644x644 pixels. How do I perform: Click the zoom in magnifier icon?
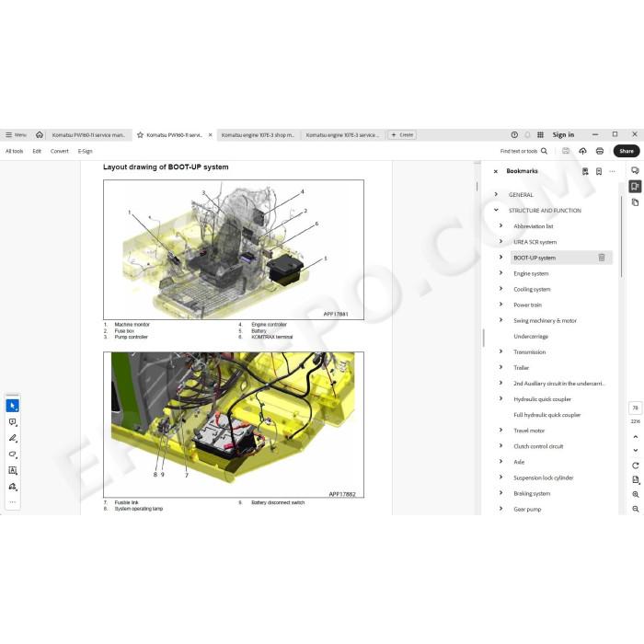coord(636,494)
